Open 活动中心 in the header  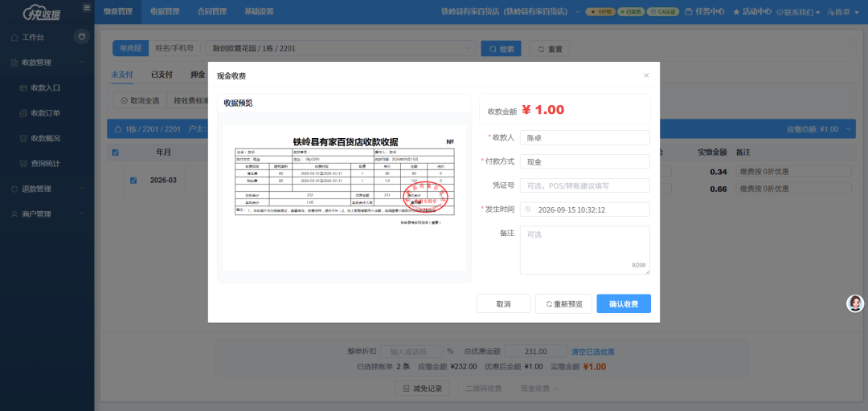pyautogui.click(x=751, y=11)
